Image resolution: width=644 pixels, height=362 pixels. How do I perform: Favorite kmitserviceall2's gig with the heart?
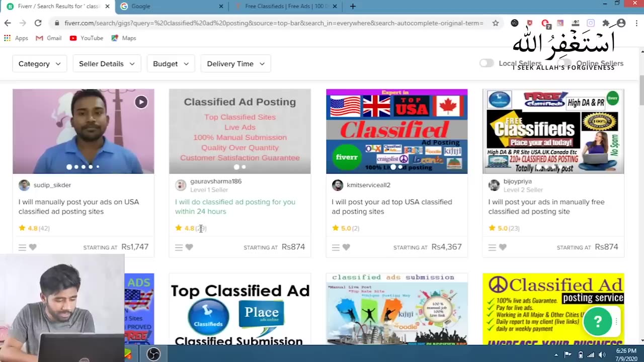346,247
